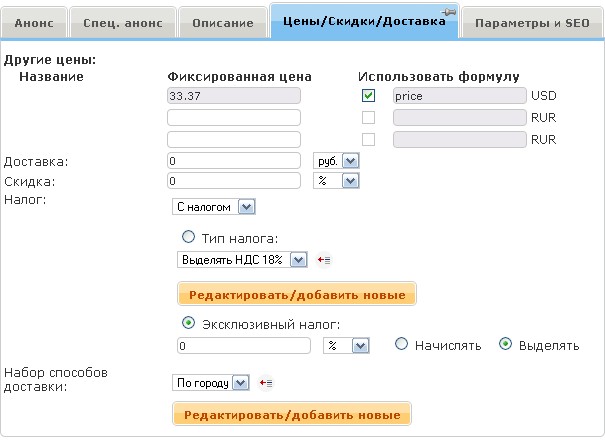
Task: Expand the Выделять НДС 18% dropdown
Action: (x=243, y=260)
